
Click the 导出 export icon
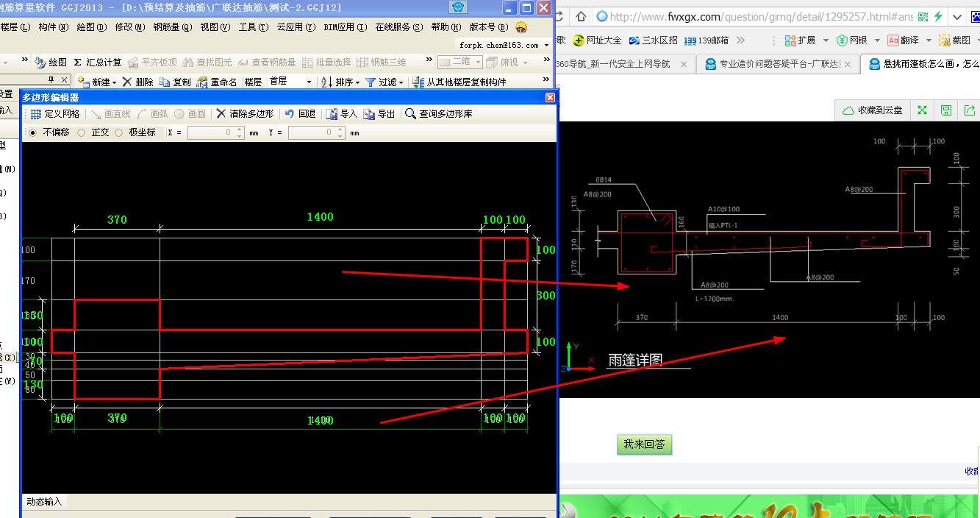(370, 114)
